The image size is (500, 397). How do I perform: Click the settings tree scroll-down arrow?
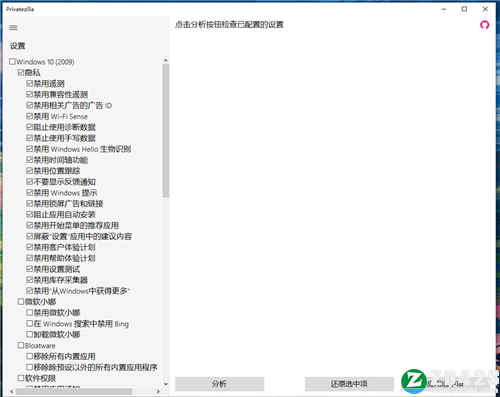[x=166, y=384]
